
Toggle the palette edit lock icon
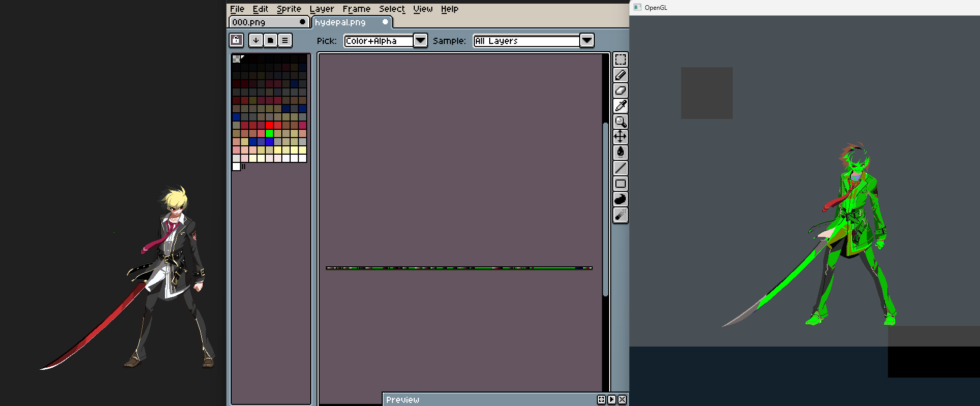pos(236,40)
